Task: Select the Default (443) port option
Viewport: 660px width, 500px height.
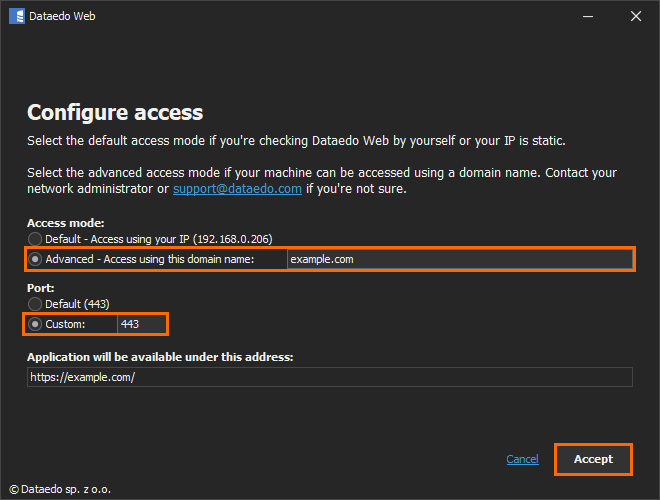Action: (x=36, y=304)
